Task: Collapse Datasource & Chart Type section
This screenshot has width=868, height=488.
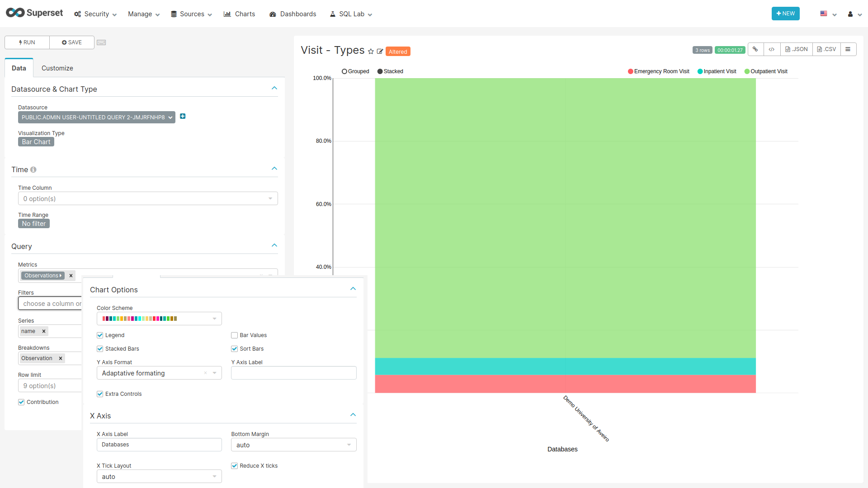Action: tap(274, 88)
